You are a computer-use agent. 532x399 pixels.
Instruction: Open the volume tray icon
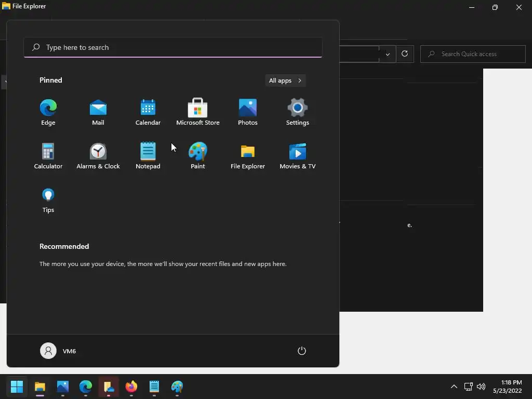(481, 387)
